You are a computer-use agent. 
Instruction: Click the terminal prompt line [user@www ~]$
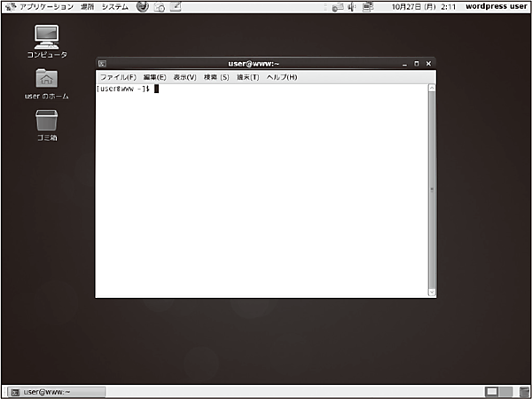(123, 89)
